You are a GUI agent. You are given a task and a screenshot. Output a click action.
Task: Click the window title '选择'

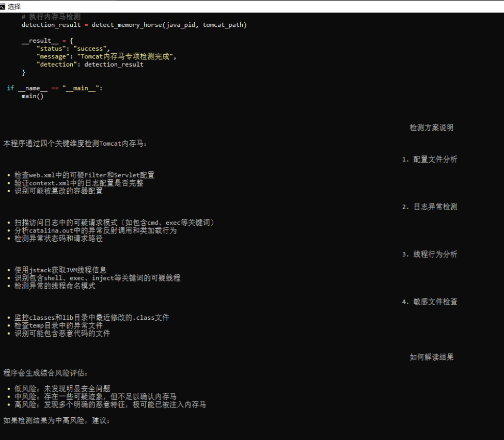pyautogui.click(x=14, y=6)
